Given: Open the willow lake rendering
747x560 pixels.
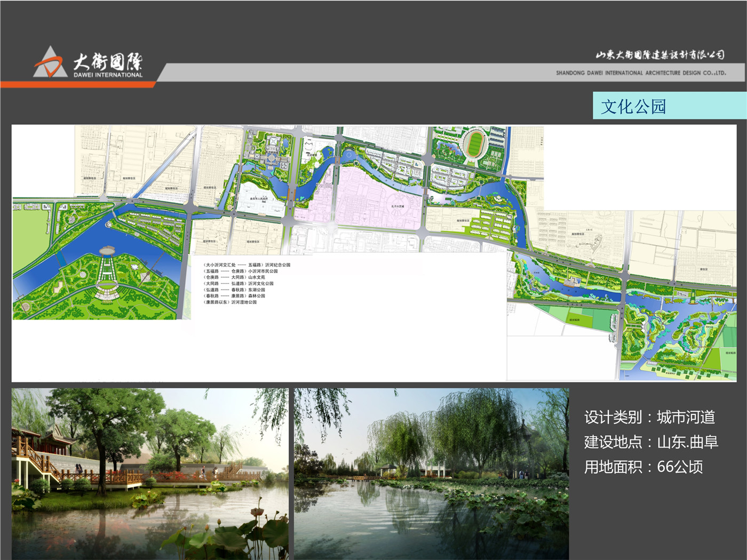Looking at the screenshot, I should point(431,474).
